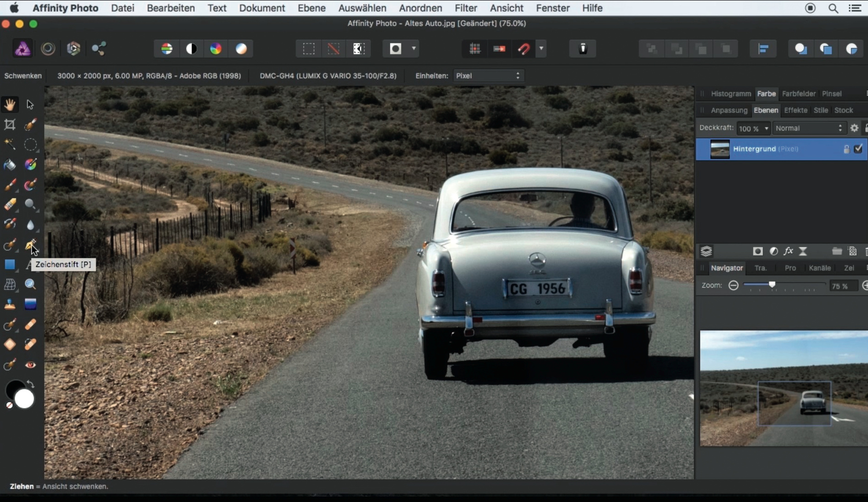Click the Assistant manager icon

click(583, 49)
